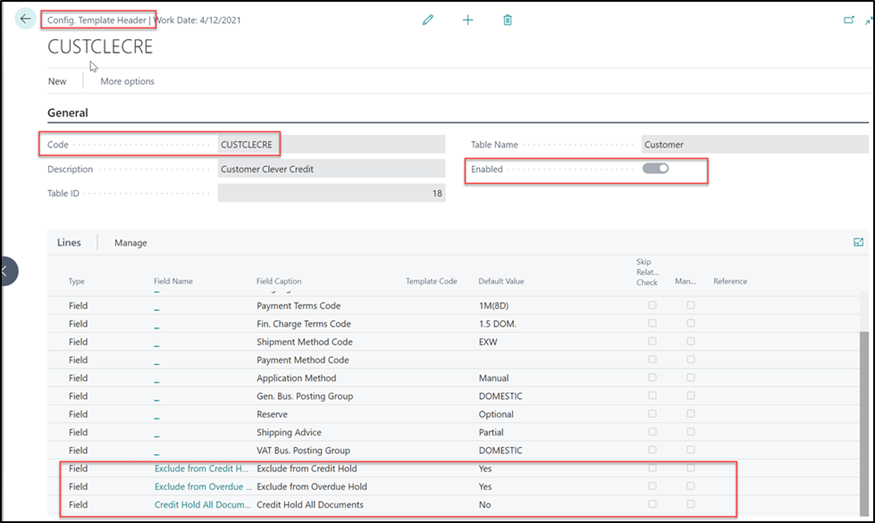
Task: Click the back arrow button
Action: point(25,18)
